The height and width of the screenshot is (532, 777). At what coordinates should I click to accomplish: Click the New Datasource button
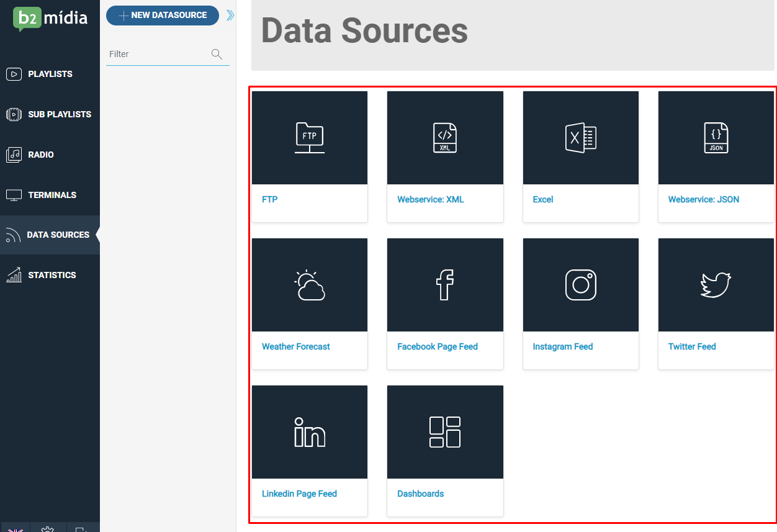click(163, 16)
